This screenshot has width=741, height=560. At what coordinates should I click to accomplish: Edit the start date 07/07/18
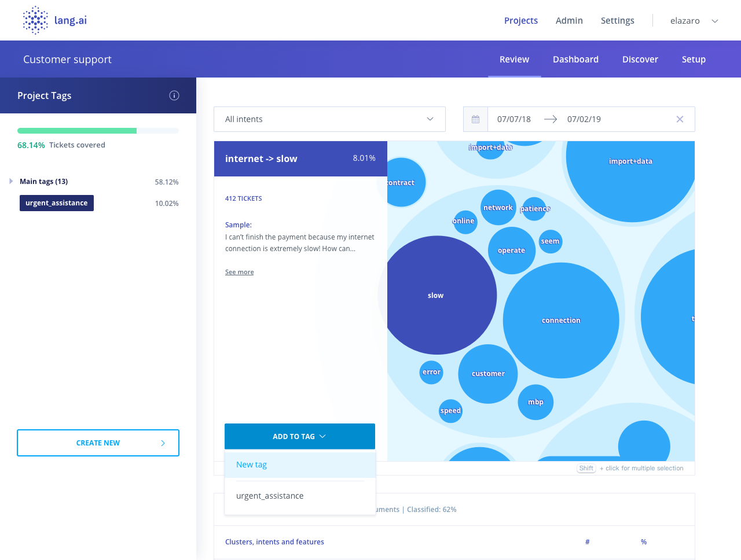(x=513, y=119)
